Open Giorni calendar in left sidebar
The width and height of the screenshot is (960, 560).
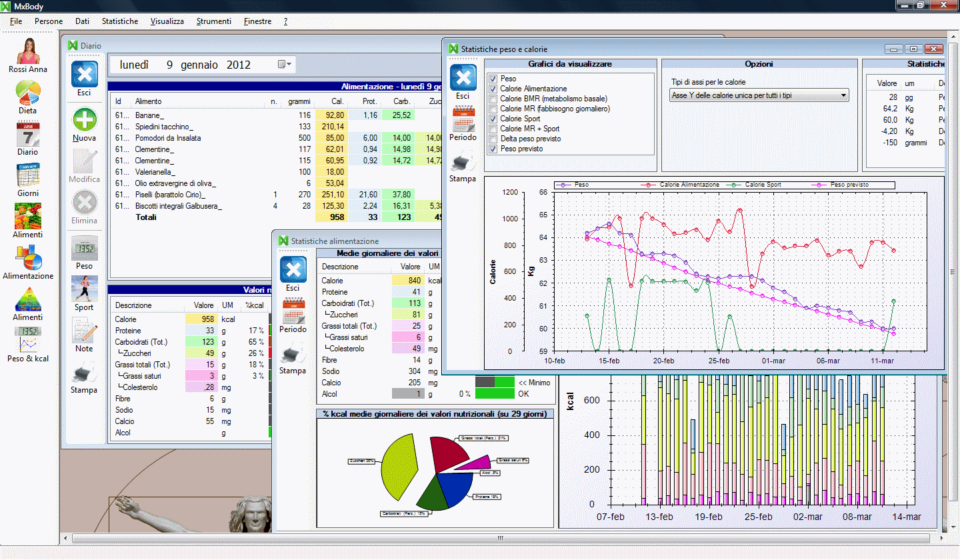[27, 175]
